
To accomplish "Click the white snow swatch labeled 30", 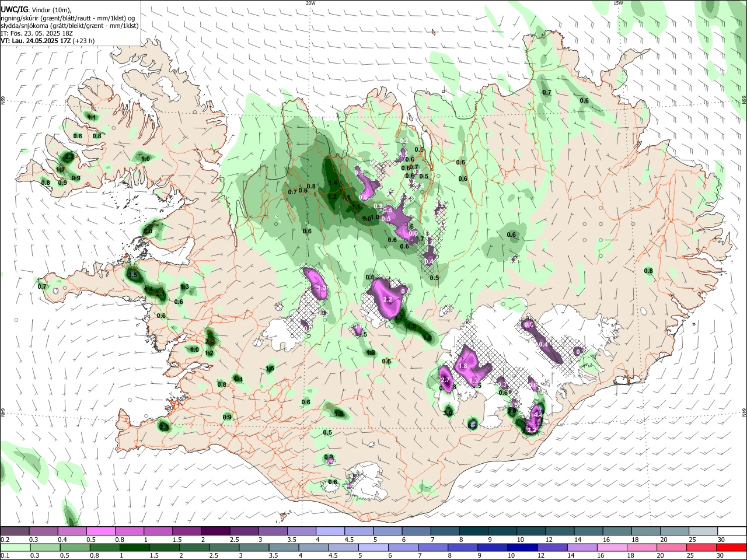I will point(731,531).
